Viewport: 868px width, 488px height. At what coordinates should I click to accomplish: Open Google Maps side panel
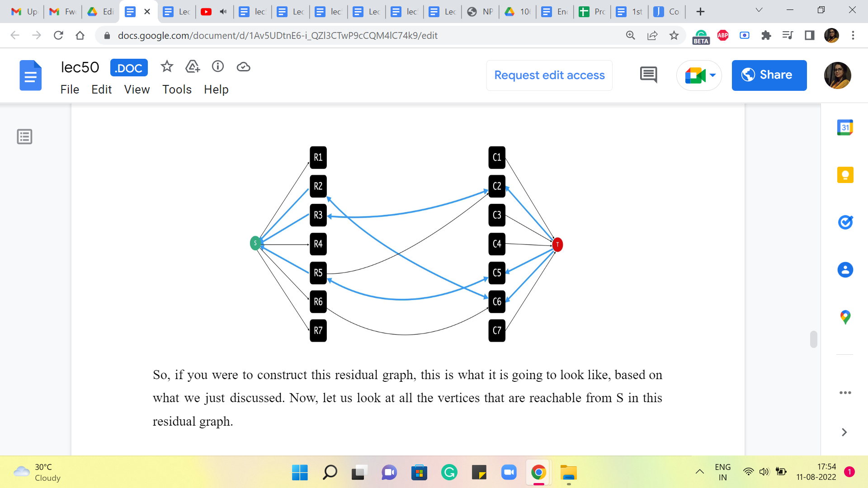(x=845, y=317)
